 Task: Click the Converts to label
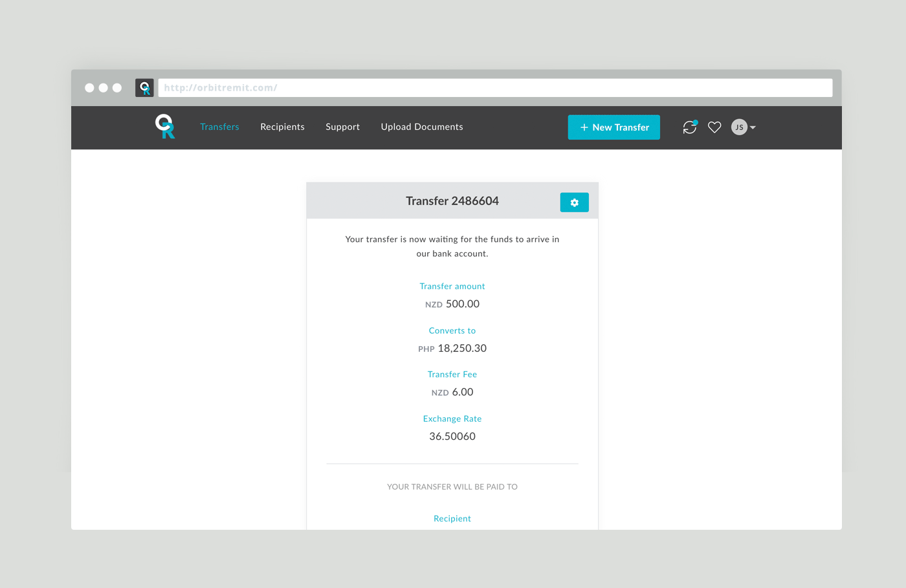pyautogui.click(x=452, y=331)
